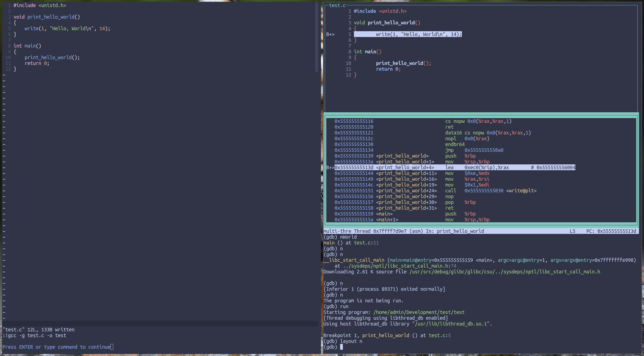Click the '(gdb) layout n' command line

click(x=343, y=341)
